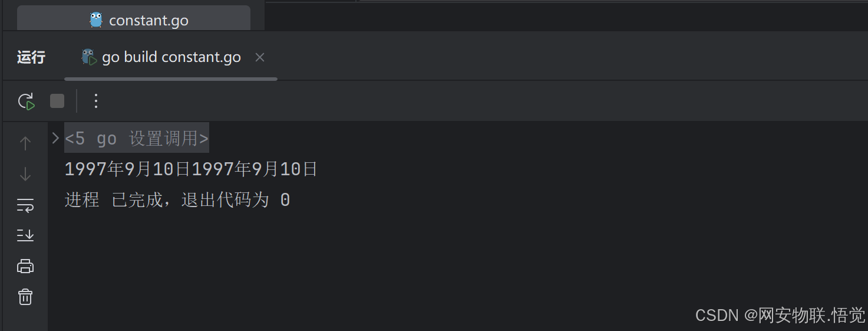Select the go build constant.go run tab

point(171,57)
